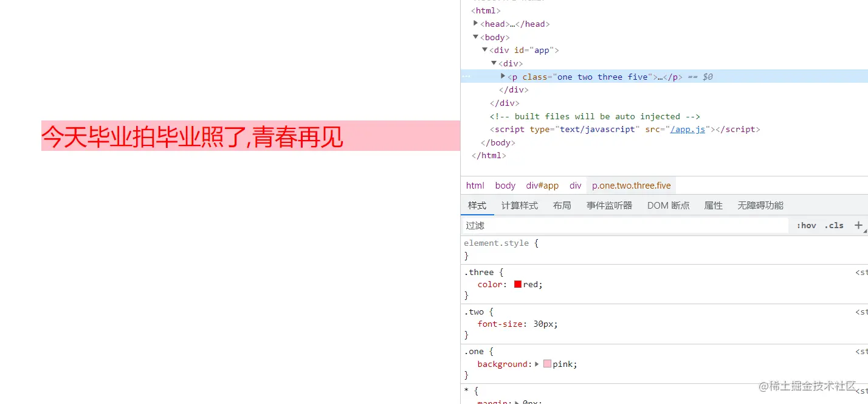Click the red paragraph text on the page
The width and height of the screenshot is (868, 404).
tap(193, 136)
